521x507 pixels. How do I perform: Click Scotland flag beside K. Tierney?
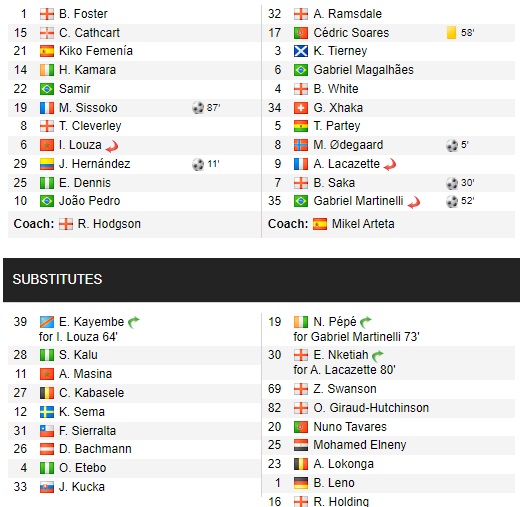click(x=301, y=51)
